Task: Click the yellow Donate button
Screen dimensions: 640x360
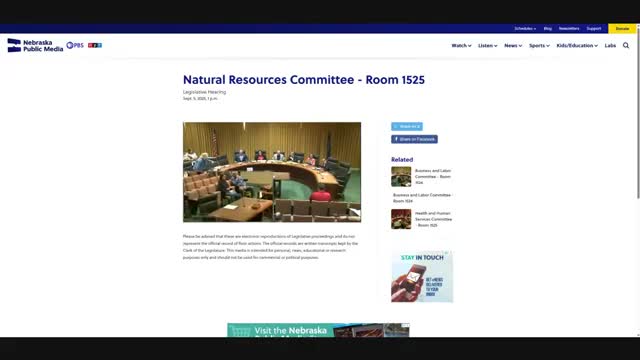Action: pos(622,29)
